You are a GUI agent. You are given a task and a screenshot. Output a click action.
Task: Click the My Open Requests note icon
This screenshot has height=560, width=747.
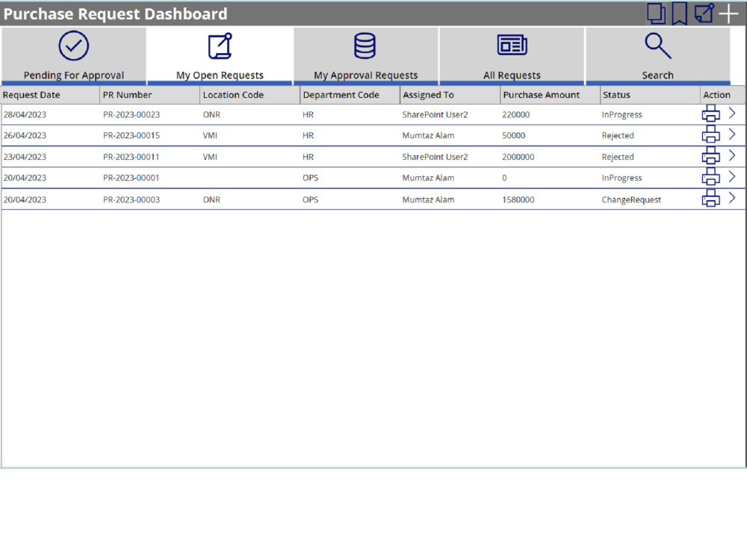click(220, 46)
